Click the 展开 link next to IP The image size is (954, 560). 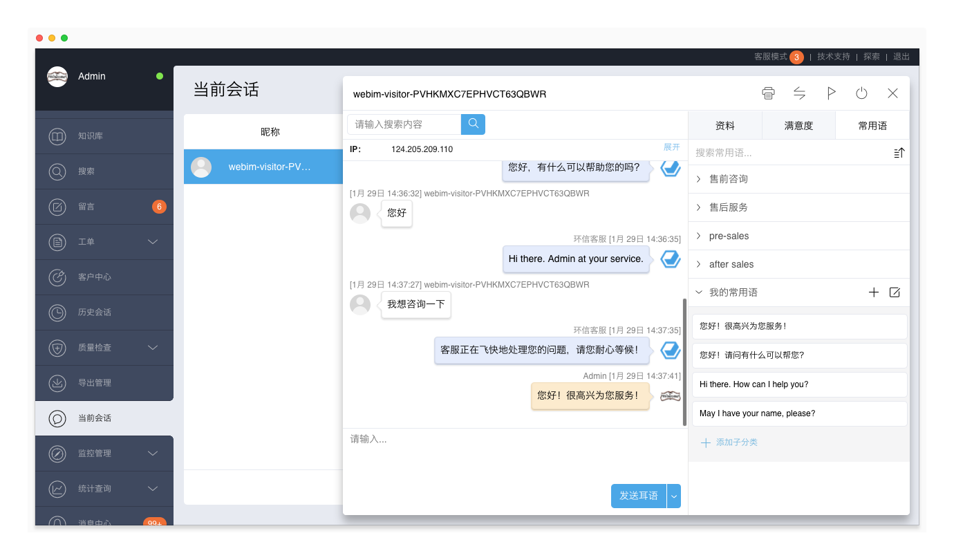point(671,147)
